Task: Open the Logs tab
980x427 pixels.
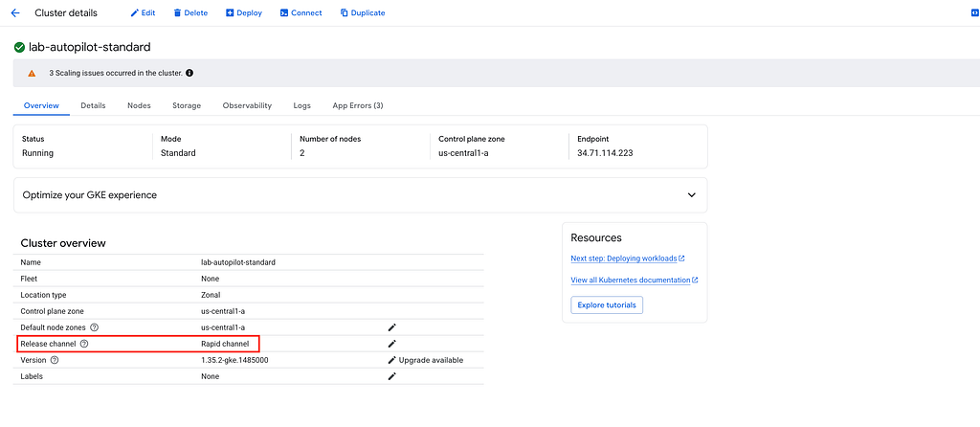Action: coord(301,105)
